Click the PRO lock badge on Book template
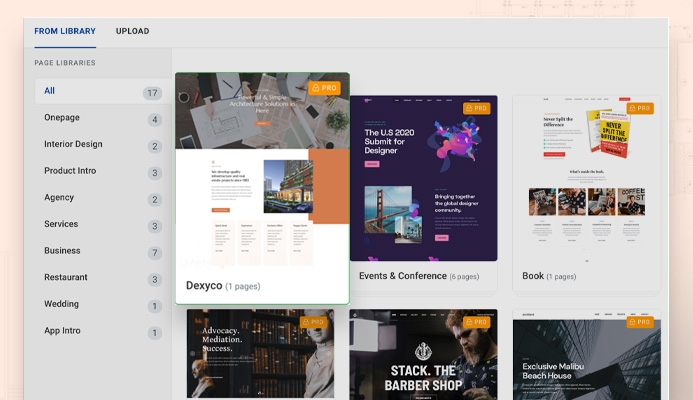This screenshot has height=400, width=693. tap(640, 108)
